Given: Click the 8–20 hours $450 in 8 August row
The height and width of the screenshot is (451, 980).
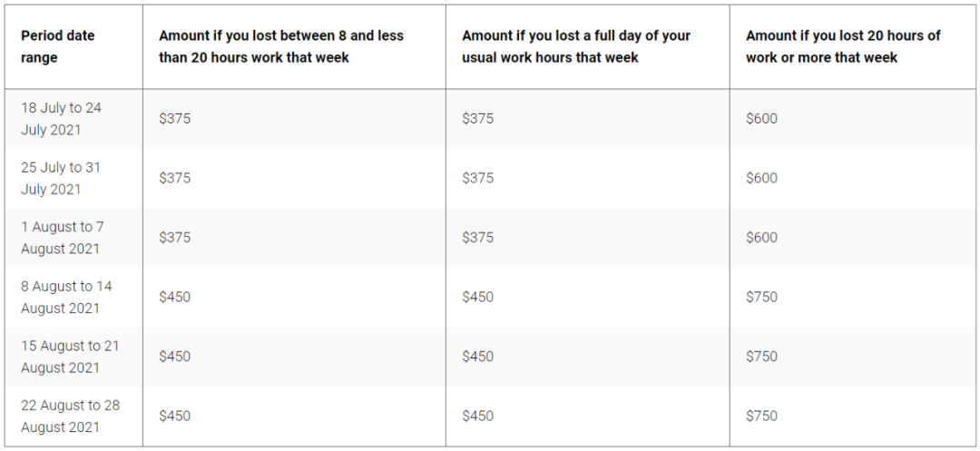Looking at the screenshot, I should [174, 298].
